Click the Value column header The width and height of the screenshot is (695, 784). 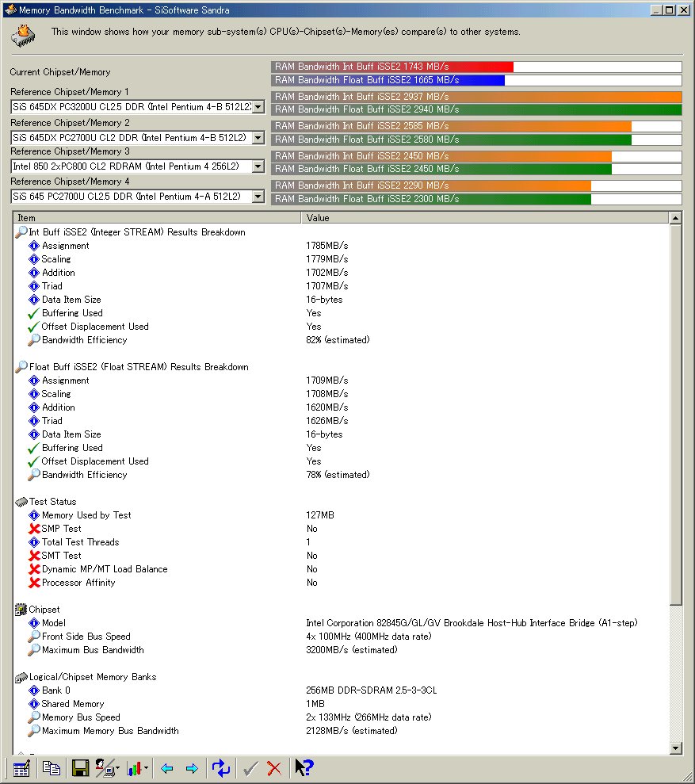[x=484, y=218]
